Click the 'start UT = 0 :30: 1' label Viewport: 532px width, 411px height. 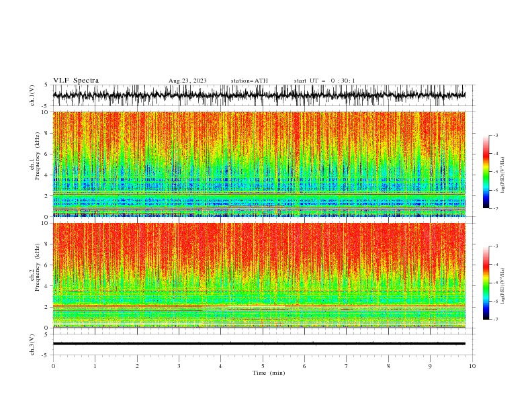[x=324, y=81]
